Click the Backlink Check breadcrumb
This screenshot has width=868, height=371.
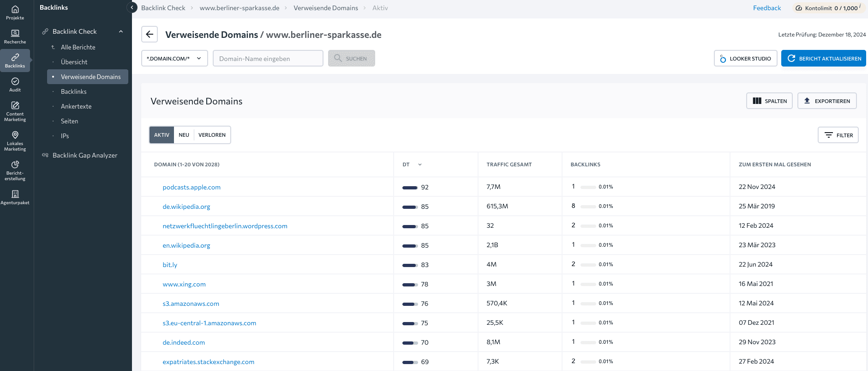click(x=163, y=8)
